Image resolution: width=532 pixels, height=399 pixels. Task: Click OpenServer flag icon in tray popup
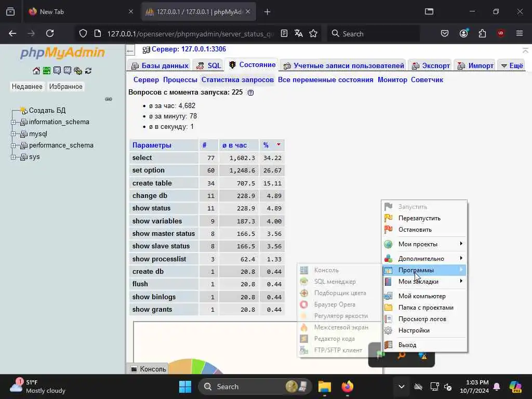[x=381, y=355]
